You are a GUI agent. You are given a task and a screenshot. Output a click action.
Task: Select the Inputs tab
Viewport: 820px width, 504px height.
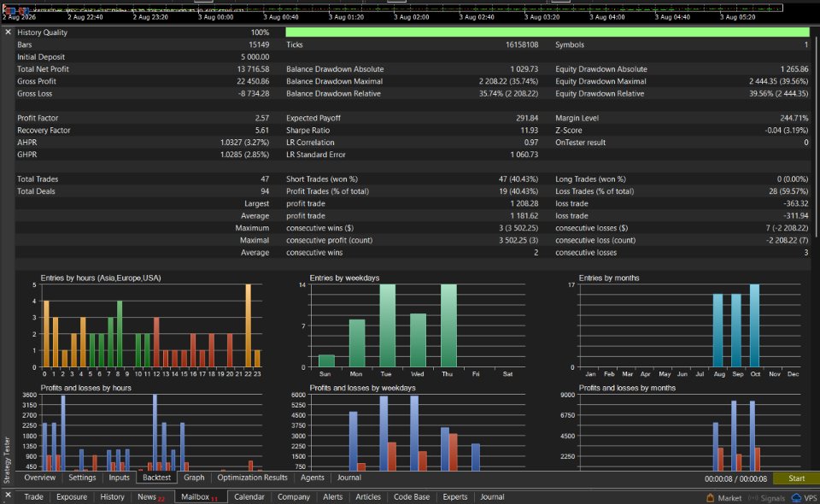click(x=120, y=478)
